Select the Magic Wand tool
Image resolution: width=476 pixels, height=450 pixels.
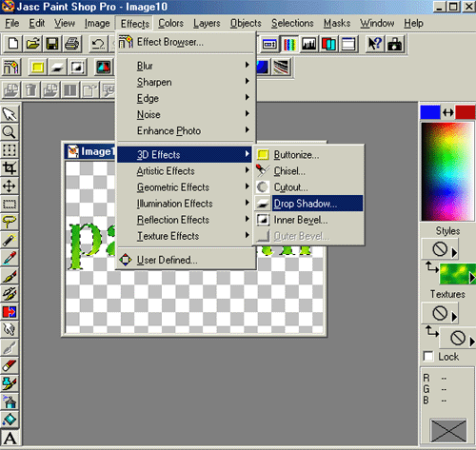pyautogui.click(x=10, y=240)
